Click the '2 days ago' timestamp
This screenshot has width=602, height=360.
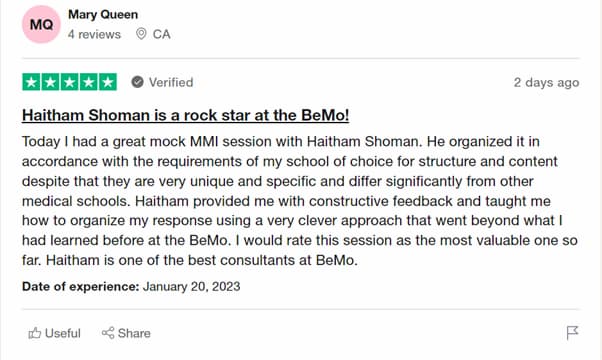546,83
